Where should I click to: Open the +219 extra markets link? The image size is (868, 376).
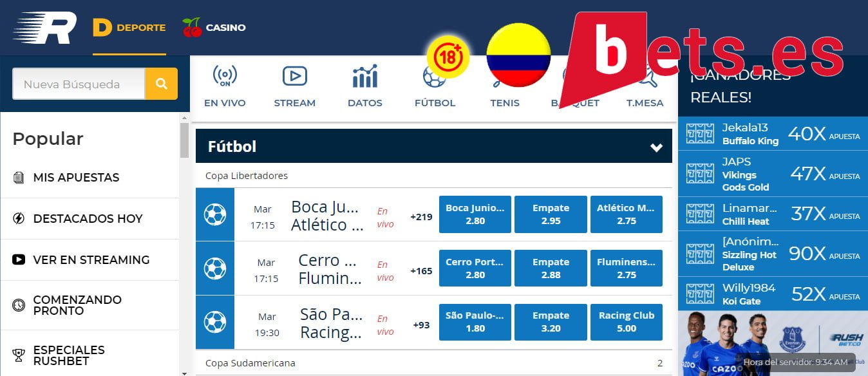[420, 217]
